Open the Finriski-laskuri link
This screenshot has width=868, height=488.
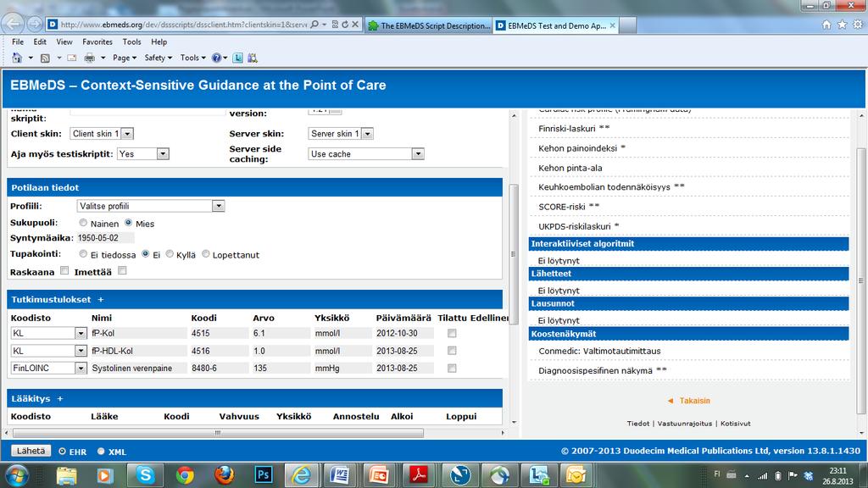(566, 129)
